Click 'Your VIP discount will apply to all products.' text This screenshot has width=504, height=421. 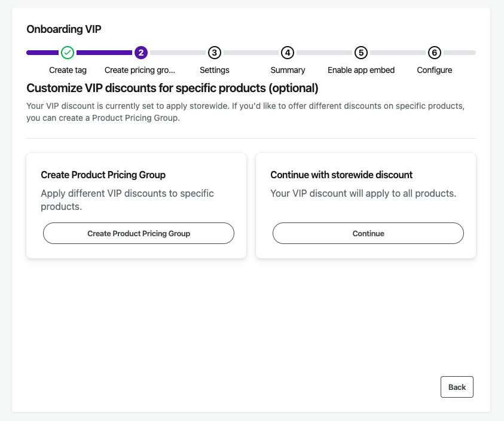[x=364, y=193]
